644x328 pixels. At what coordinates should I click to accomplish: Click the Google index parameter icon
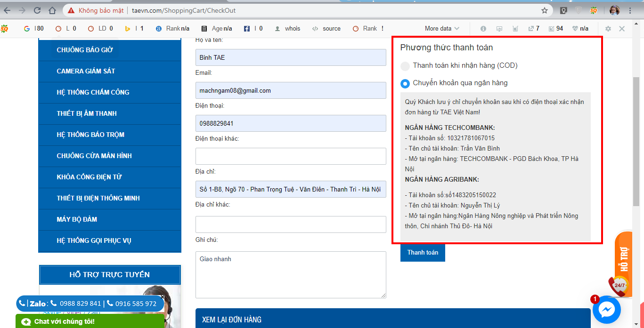point(27,29)
